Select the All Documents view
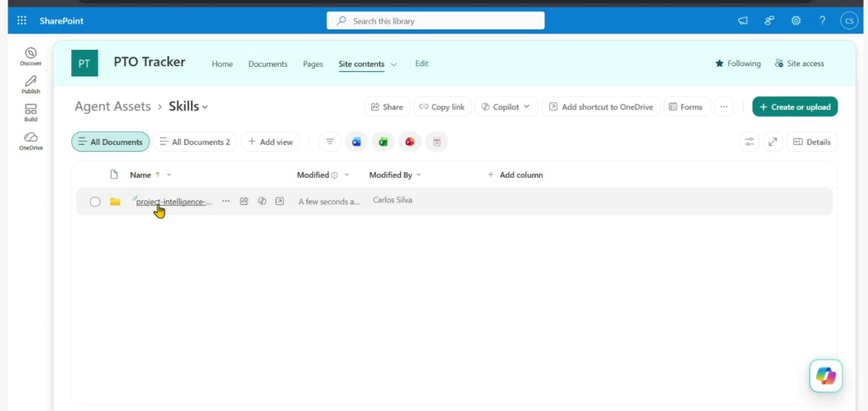 coord(110,142)
